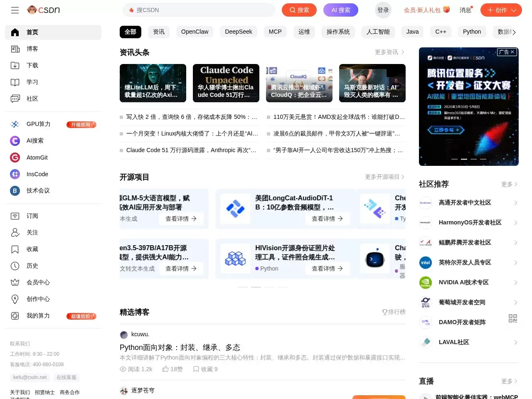The width and height of the screenshot is (532, 399).
Task: Open 消息 notifications
Action: [x=466, y=10]
